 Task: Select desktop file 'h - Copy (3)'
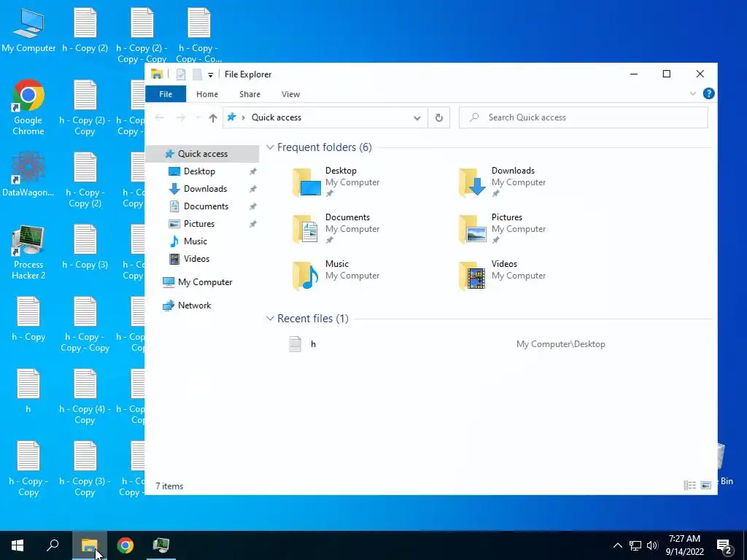click(x=85, y=247)
